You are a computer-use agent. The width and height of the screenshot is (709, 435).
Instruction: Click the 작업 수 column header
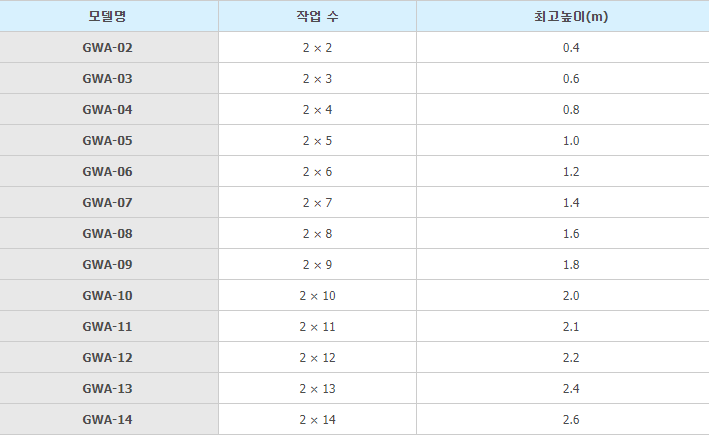(x=317, y=17)
